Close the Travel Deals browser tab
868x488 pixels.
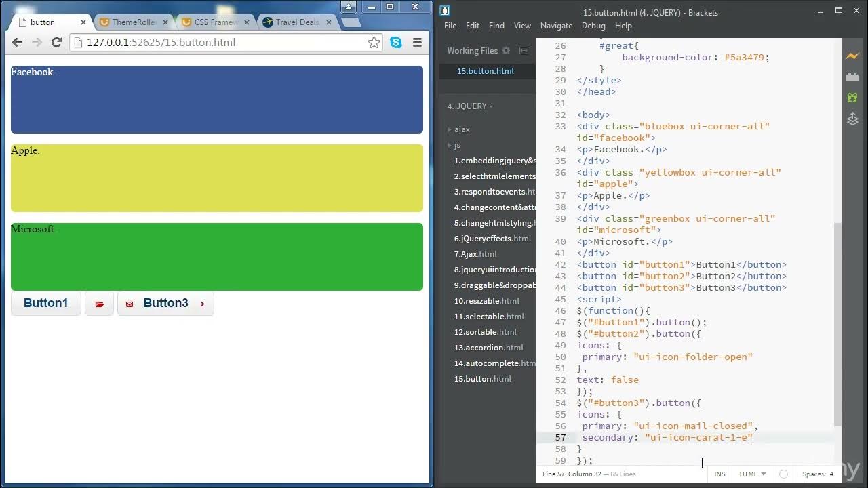[x=328, y=22]
